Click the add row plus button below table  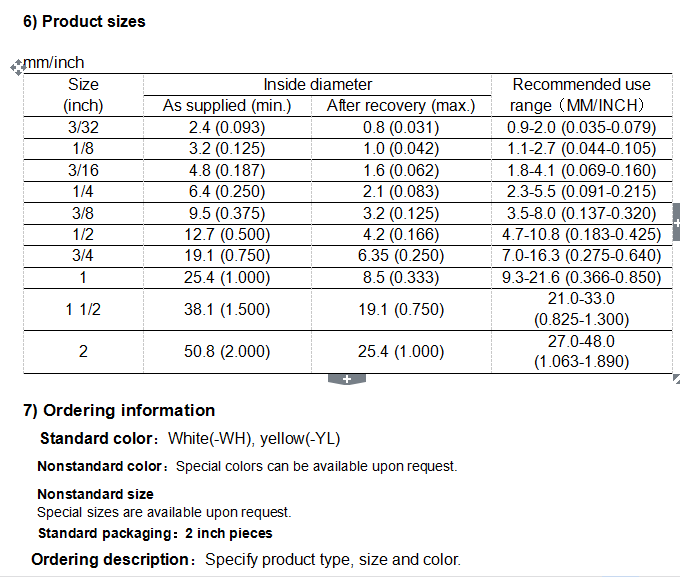coord(346,379)
